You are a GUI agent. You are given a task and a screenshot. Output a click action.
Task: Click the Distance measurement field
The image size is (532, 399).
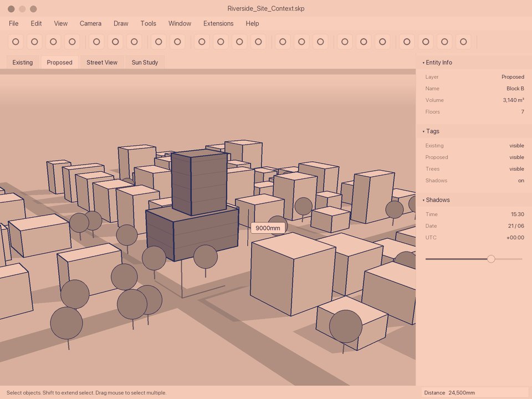pyautogui.click(x=475, y=392)
